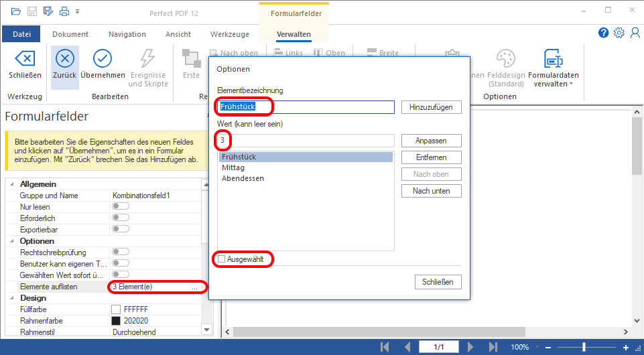Toggle the Nur lesen switch

pyautogui.click(x=120, y=207)
